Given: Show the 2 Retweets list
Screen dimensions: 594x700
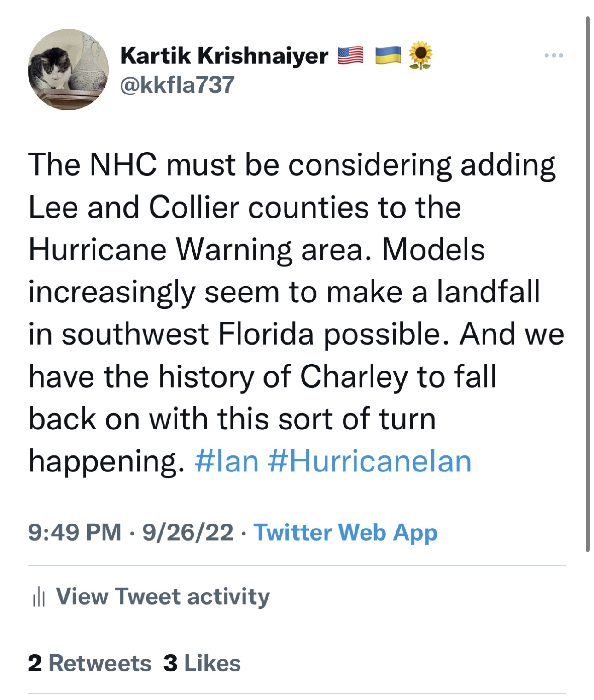Looking at the screenshot, I should (90, 663).
